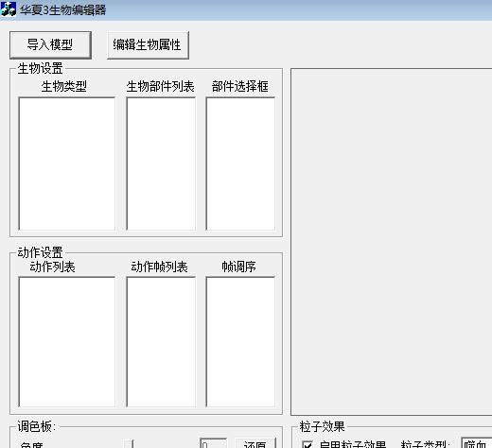Select the 生物类型 list box
This screenshot has width=492, height=448.
click(67, 164)
